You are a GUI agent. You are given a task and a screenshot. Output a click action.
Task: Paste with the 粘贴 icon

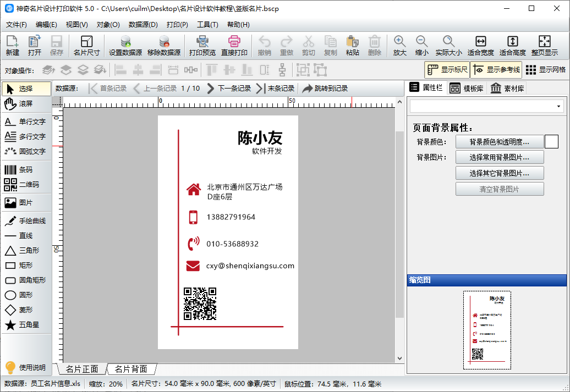pos(352,46)
